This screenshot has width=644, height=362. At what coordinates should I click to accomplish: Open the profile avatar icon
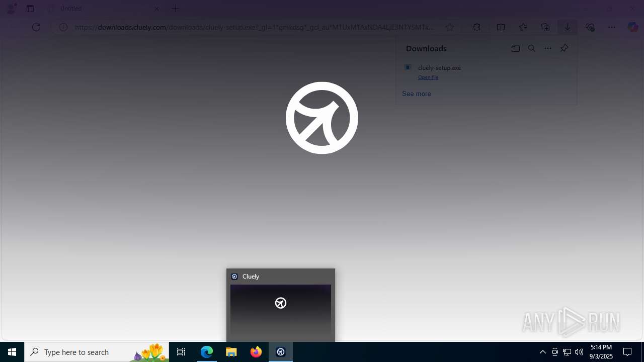[x=11, y=9]
